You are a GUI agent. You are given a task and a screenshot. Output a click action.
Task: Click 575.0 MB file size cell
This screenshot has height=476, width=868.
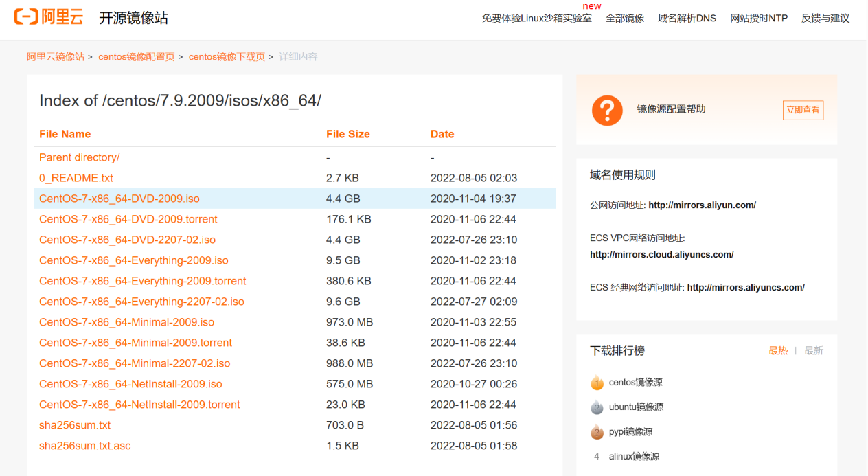[350, 384]
